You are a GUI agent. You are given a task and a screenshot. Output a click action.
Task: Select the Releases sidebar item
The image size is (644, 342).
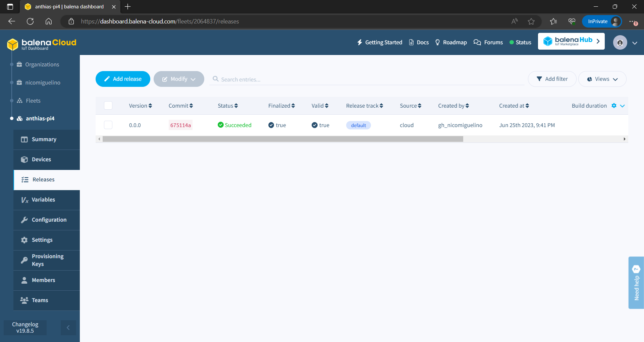pyautogui.click(x=47, y=180)
